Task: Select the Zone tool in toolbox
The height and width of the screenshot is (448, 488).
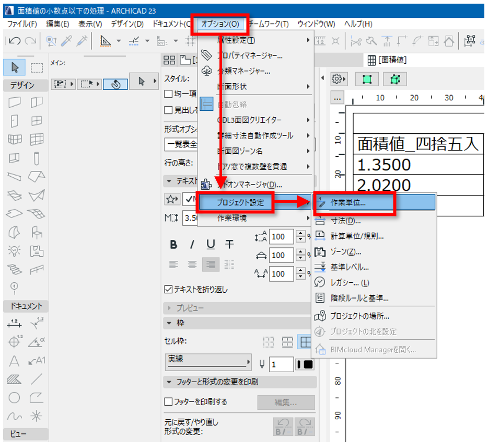Action: [37, 250]
